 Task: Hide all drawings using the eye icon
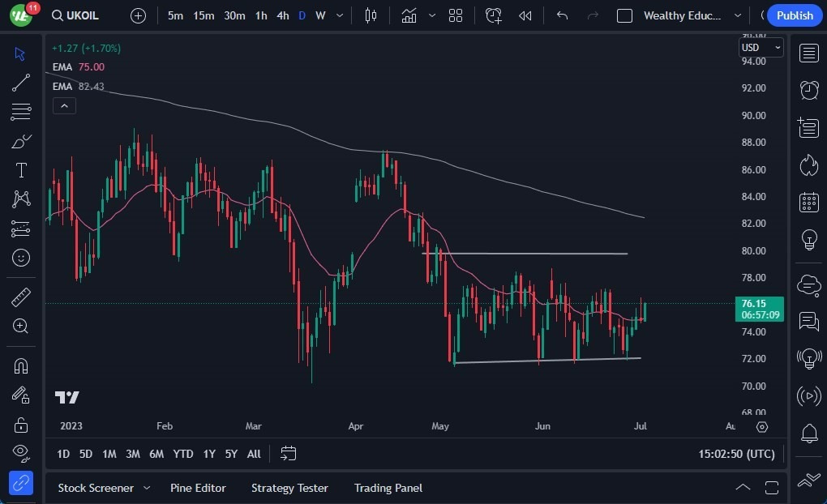pos(21,453)
